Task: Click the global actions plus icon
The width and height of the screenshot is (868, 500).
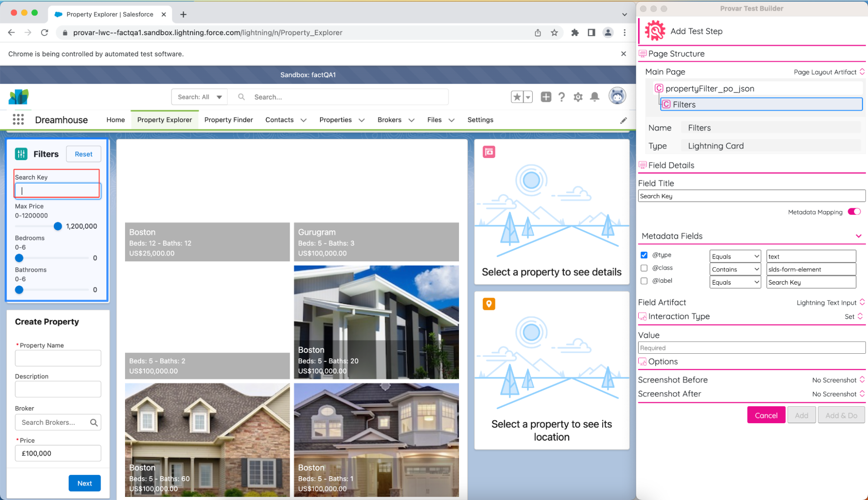Action: 546,97
